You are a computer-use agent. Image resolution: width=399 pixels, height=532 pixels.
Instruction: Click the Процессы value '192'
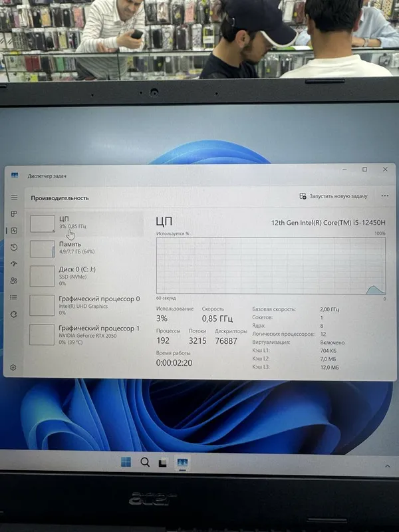(x=163, y=340)
